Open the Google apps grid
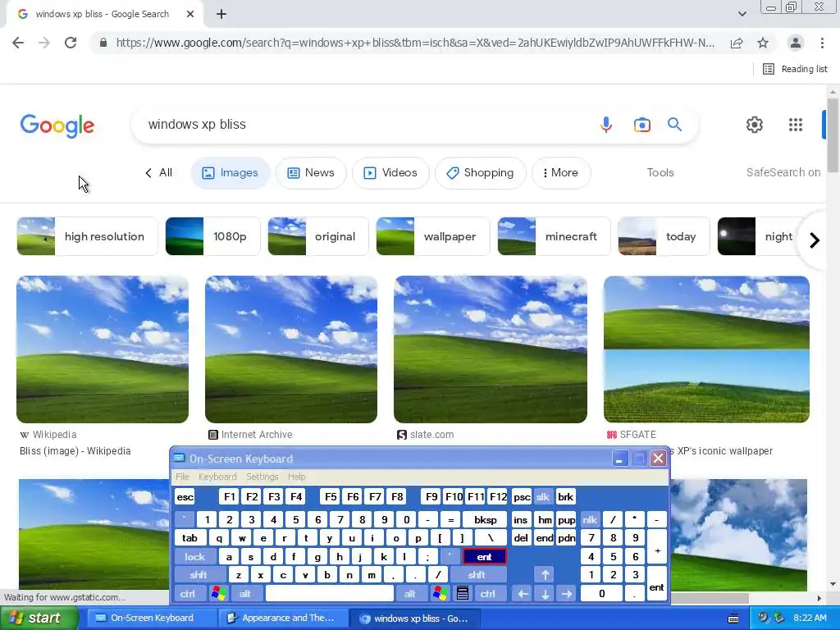840x630 pixels. (796, 125)
